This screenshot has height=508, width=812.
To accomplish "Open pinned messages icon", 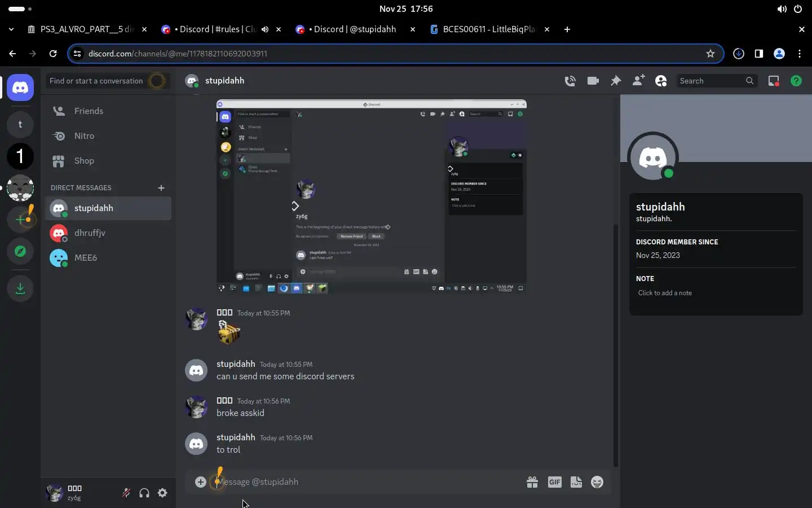I will tap(616, 81).
